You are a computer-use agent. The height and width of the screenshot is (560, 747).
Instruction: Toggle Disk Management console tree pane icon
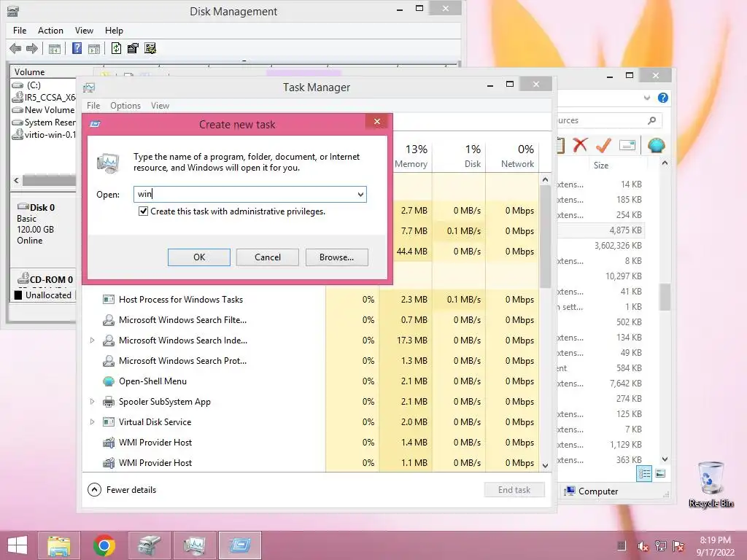55,49
